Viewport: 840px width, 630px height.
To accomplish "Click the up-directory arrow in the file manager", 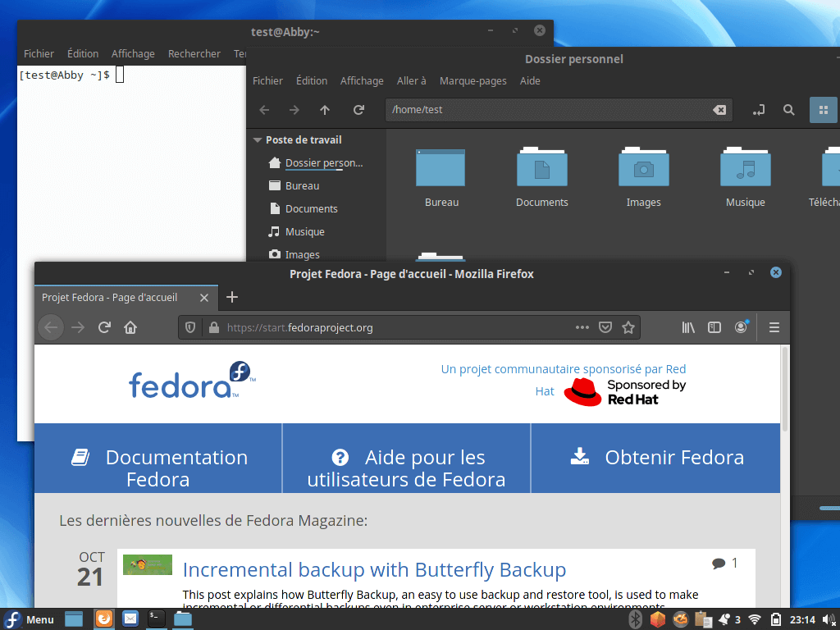I will tap(325, 110).
